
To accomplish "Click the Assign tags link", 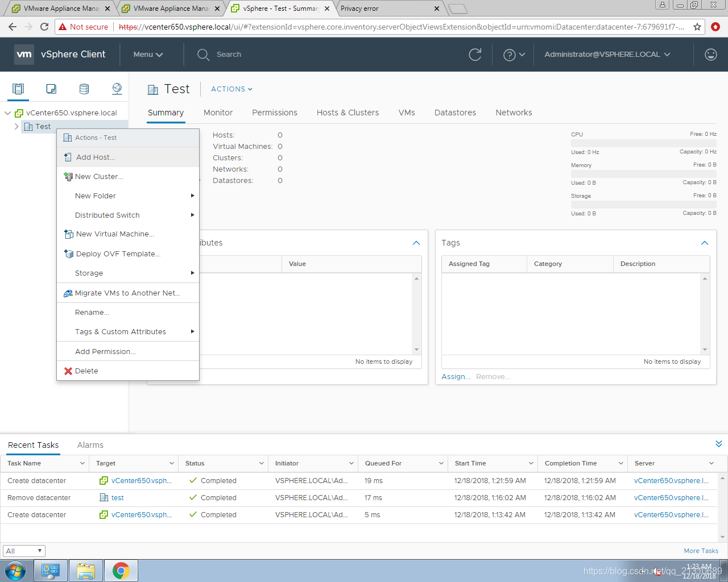I will pos(456,377).
